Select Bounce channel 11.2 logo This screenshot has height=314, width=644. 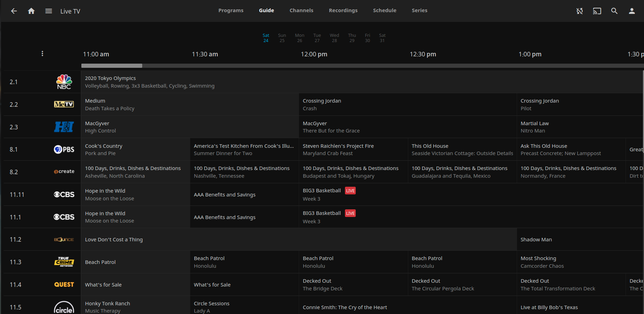coord(64,240)
